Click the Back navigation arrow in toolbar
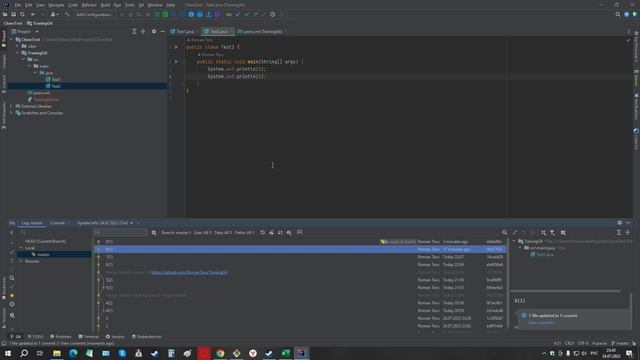The width and height of the screenshot is (640, 360). 33,14
